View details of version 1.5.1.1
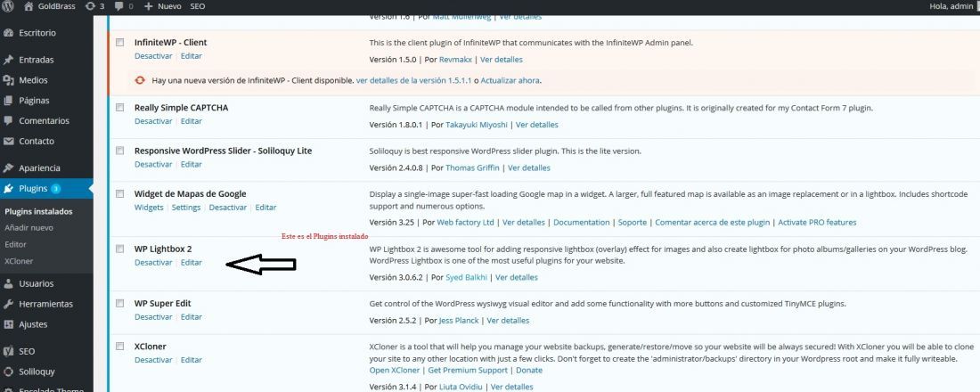This screenshot has width=980, height=392. pyautogui.click(x=413, y=81)
